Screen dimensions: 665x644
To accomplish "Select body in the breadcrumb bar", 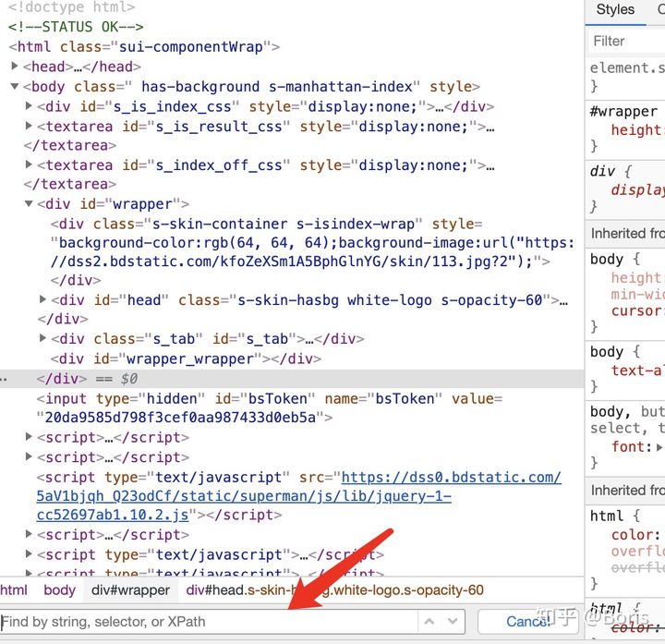I will coord(59,589).
